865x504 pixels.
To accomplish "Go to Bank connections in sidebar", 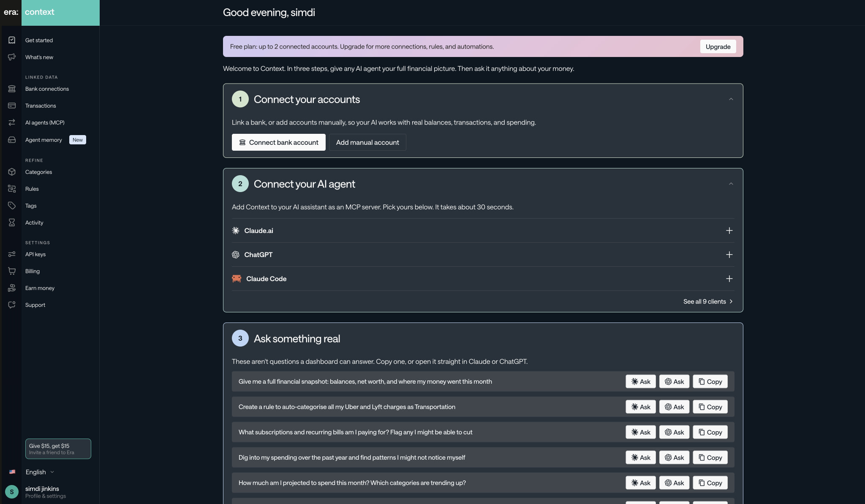I will click(47, 89).
